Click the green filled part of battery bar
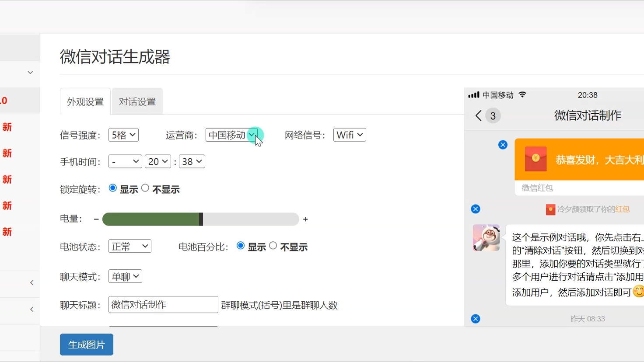644x362 pixels. click(x=150, y=219)
